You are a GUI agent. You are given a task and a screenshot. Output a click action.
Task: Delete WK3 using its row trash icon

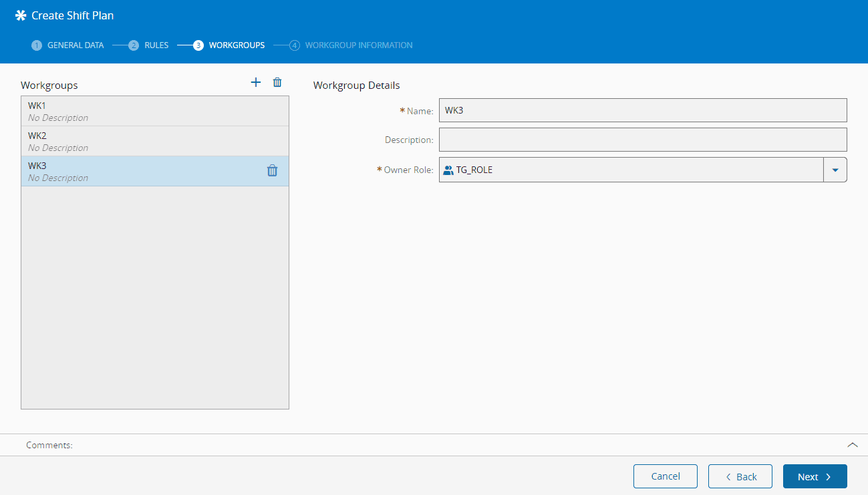coord(272,170)
